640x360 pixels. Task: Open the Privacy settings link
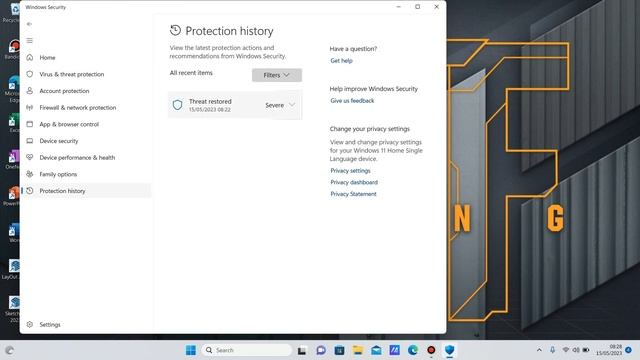[x=350, y=171]
